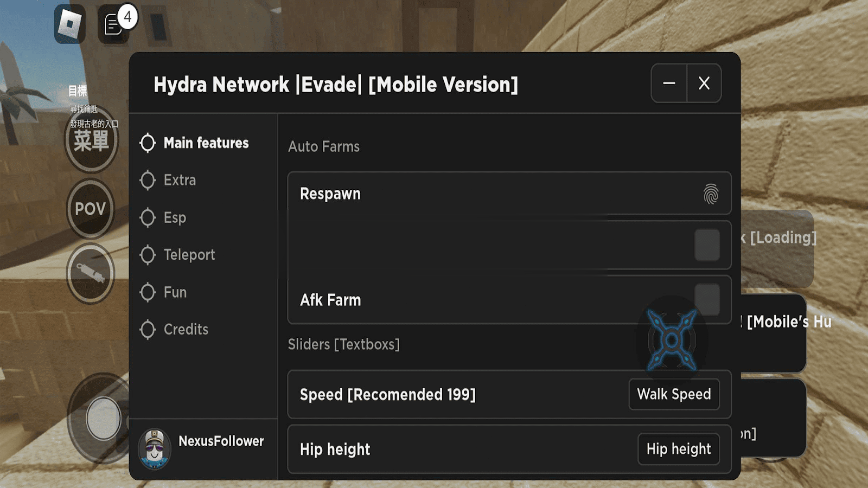Toggle the unlabeled switch under Respawn
The height and width of the screenshot is (488, 868).
pos(707,245)
